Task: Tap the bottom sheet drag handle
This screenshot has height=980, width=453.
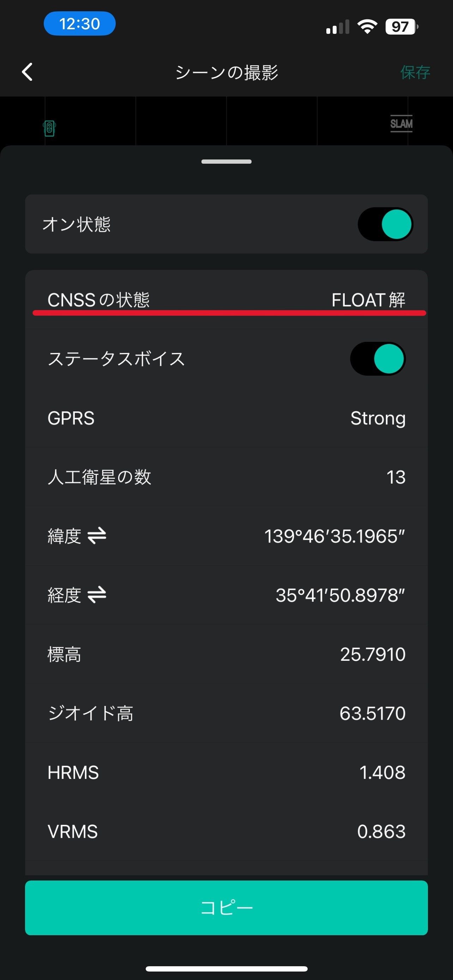Action: click(226, 162)
